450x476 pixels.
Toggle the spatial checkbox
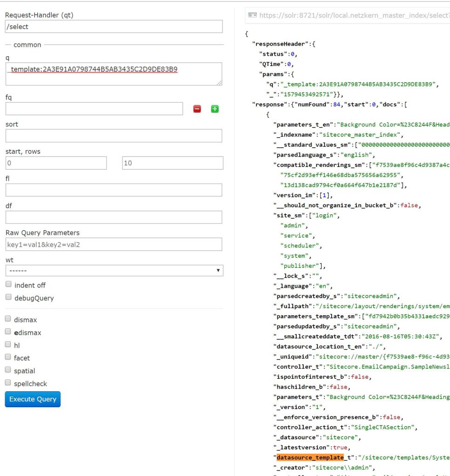(x=8, y=370)
